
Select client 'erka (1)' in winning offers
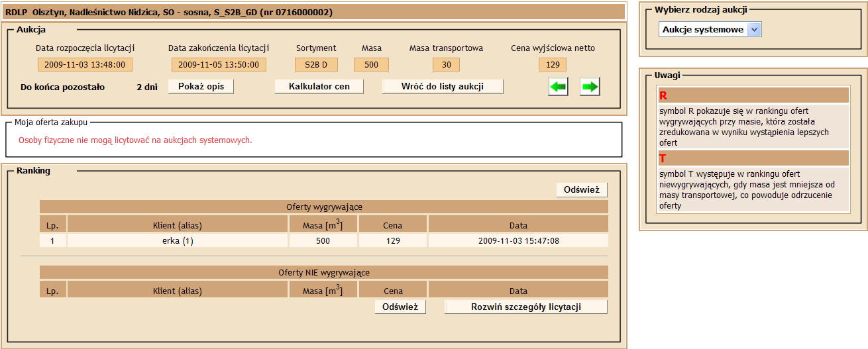click(178, 241)
